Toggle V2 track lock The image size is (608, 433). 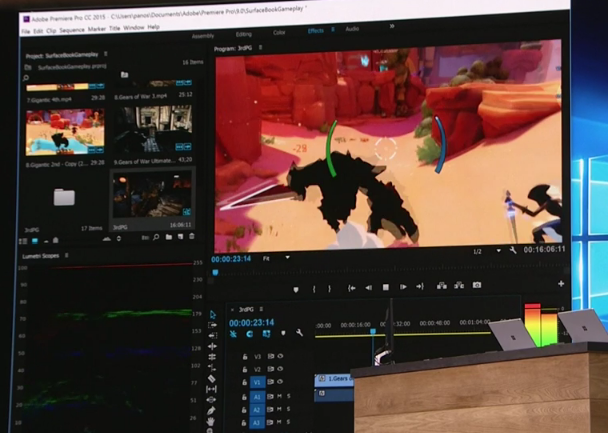[244, 369]
